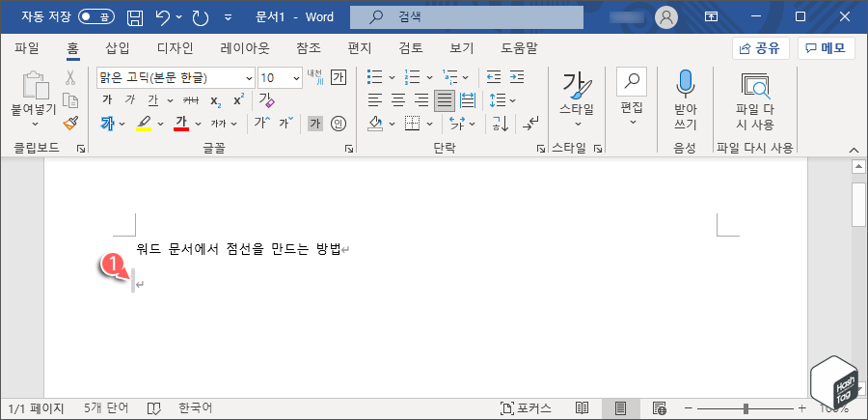
Task: Expand highlight color dropdown arrow
Action: coord(160,125)
